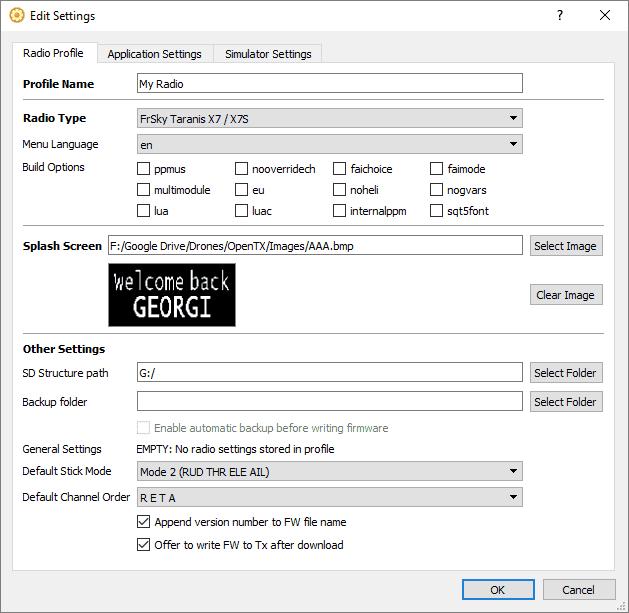629x613 pixels.
Task: Enable the internalppm build option
Action: pos(339,211)
